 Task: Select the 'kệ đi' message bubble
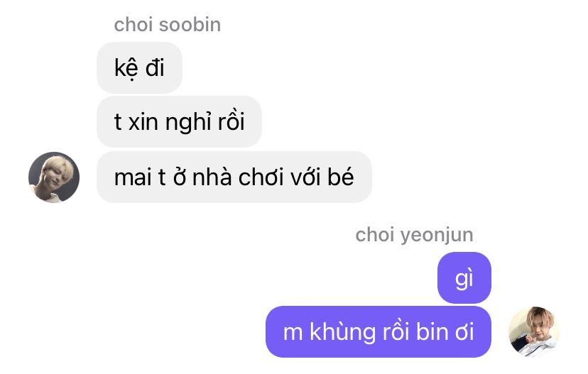pos(139,68)
